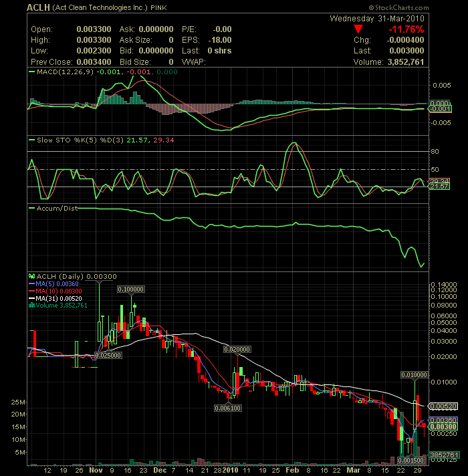Click the 0.010000 price annotation near March
The width and height of the screenshot is (468, 476).
[x=415, y=375]
